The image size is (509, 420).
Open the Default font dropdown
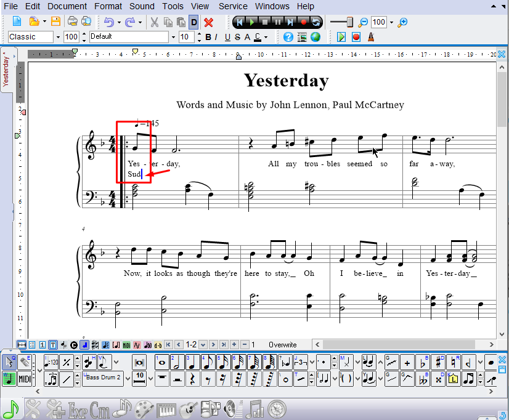pos(173,38)
